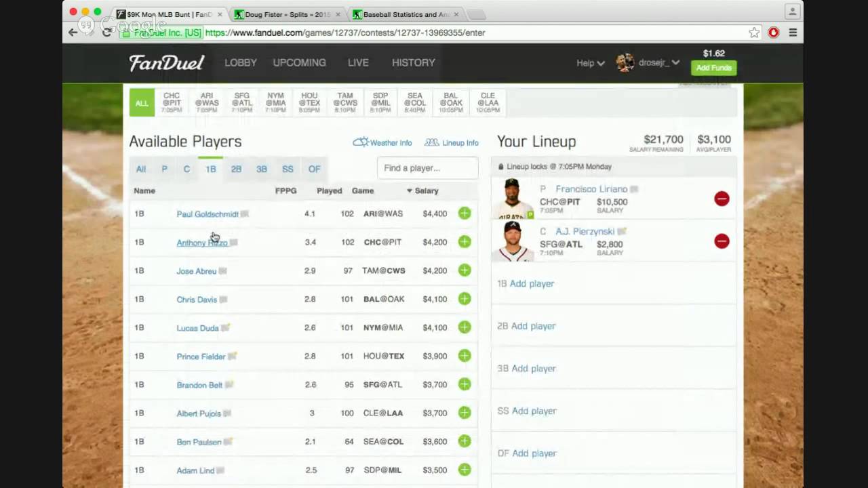Open news note icon beside Prince Fielder
This screenshot has width=868, height=488.
232,357
